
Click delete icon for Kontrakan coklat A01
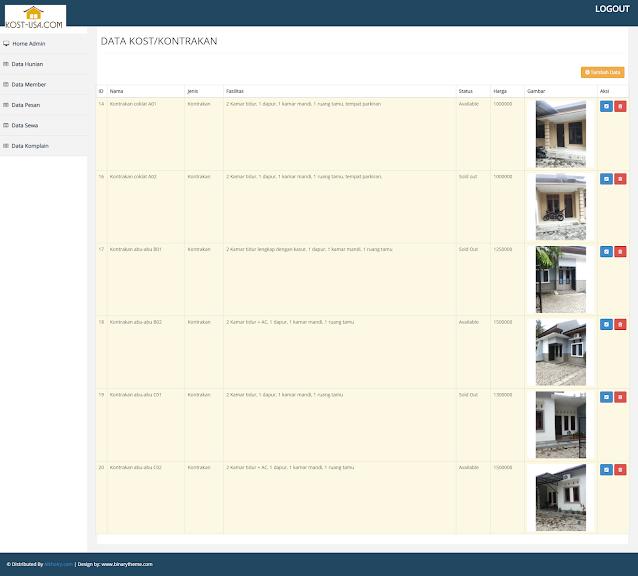[x=620, y=106]
